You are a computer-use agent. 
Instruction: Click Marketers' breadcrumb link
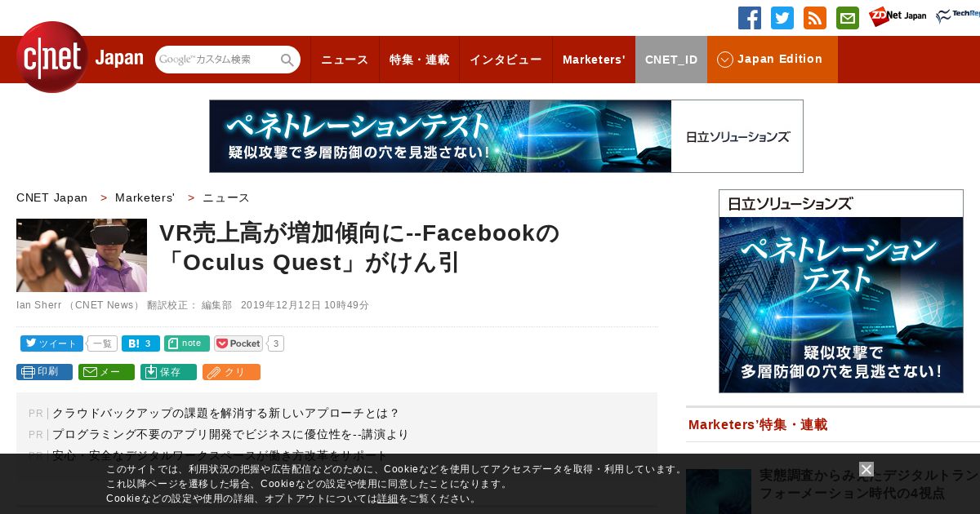(145, 197)
